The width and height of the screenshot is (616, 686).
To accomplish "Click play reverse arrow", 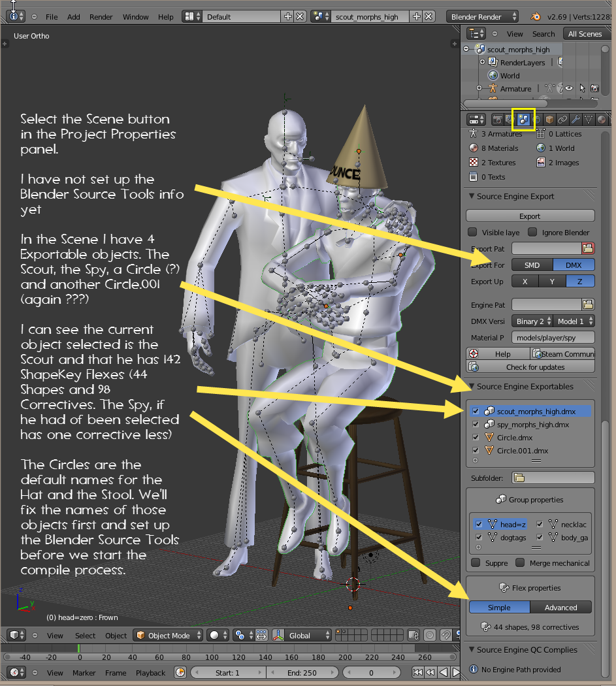I will coord(443,672).
